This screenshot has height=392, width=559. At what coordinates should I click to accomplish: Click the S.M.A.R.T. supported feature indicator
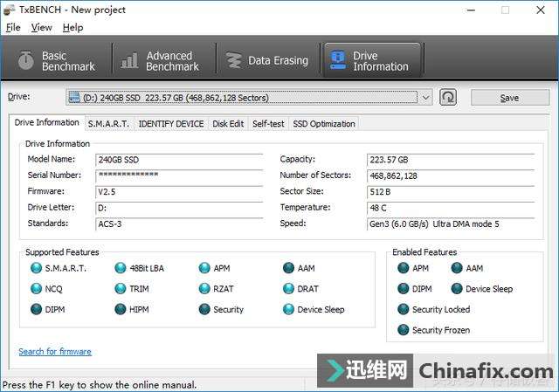click(x=36, y=268)
